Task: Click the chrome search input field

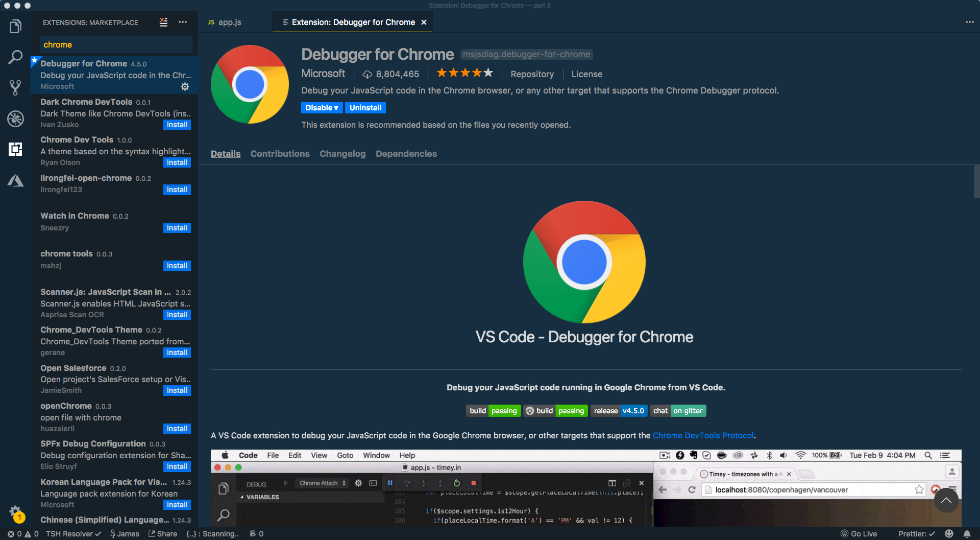Action: (116, 44)
